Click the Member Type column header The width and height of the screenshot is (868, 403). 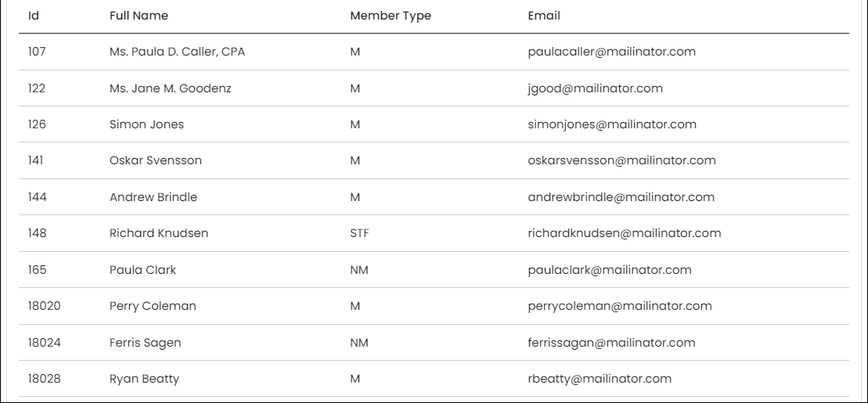coord(391,16)
